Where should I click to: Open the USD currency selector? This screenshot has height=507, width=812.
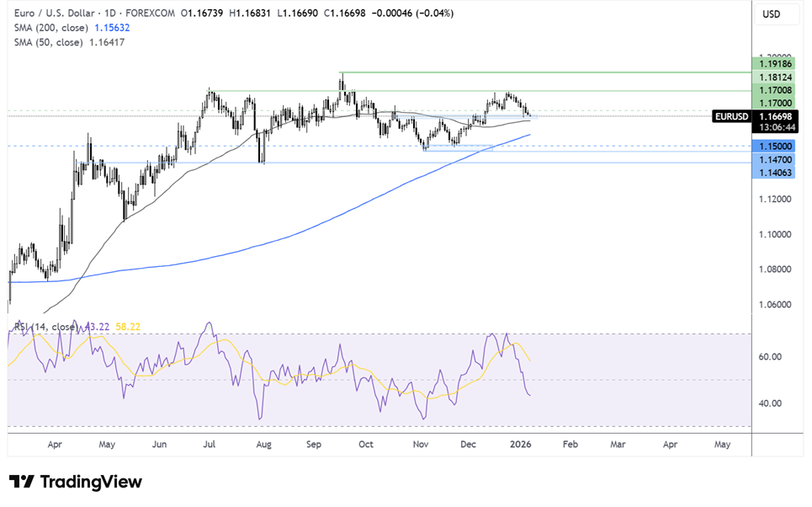pyautogui.click(x=771, y=14)
